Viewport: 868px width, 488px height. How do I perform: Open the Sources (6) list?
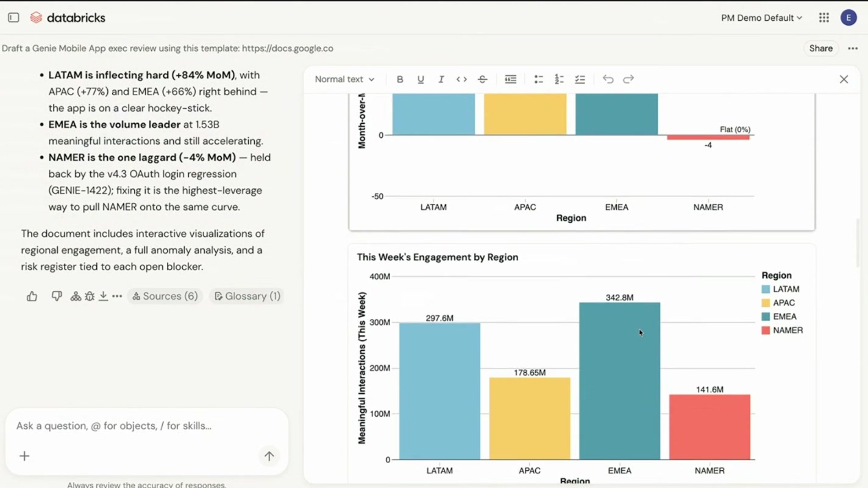pos(165,296)
